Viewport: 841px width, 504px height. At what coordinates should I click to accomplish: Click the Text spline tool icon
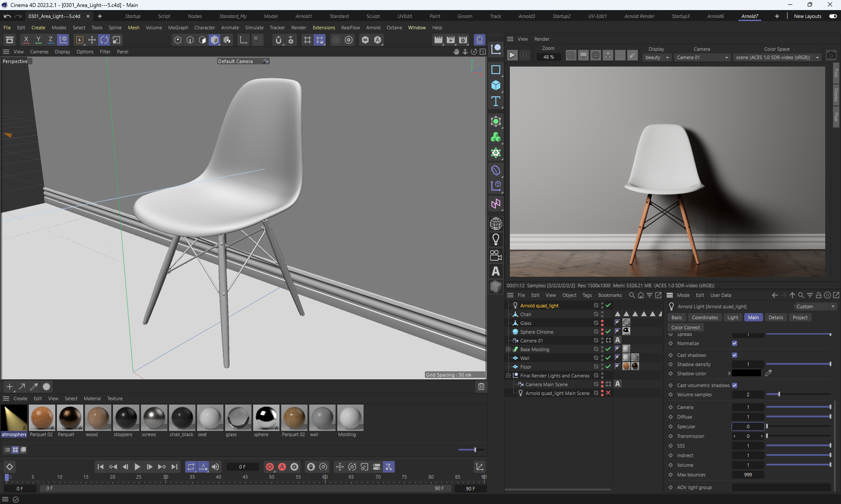point(495,102)
